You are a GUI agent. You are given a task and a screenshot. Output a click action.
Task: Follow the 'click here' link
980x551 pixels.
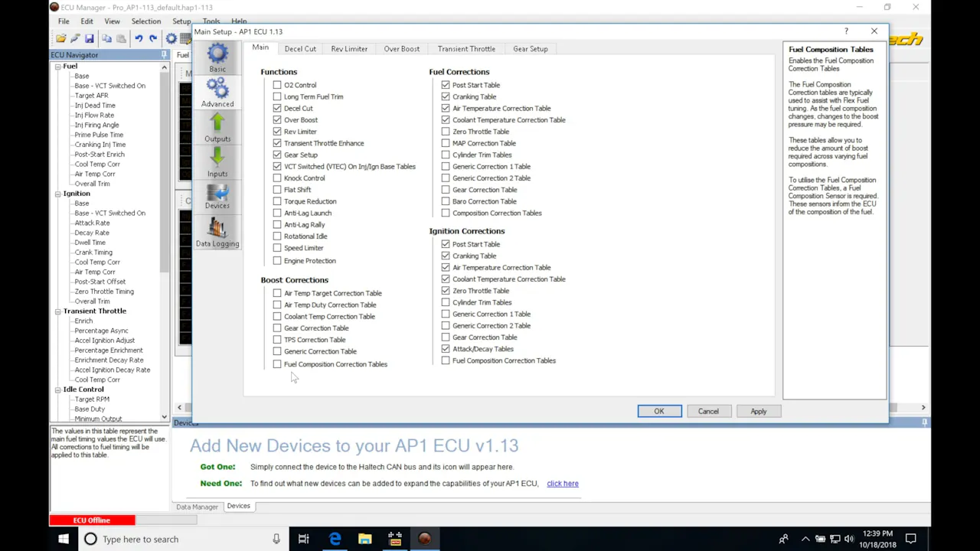(x=562, y=484)
